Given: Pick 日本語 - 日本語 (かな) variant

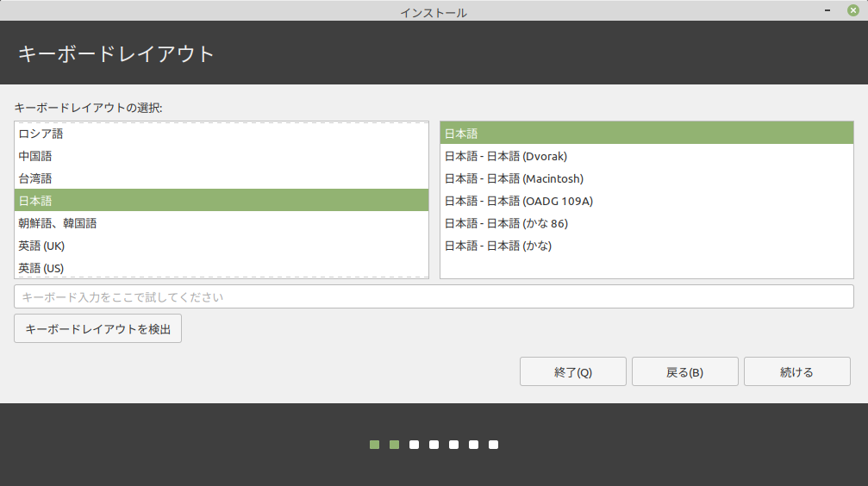Looking at the screenshot, I should pyautogui.click(x=646, y=246).
